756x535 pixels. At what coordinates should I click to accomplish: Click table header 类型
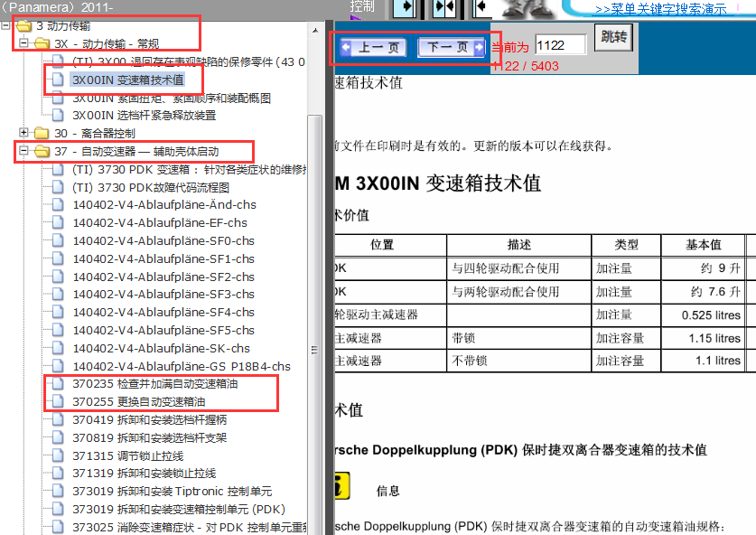pyautogui.click(x=626, y=245)
